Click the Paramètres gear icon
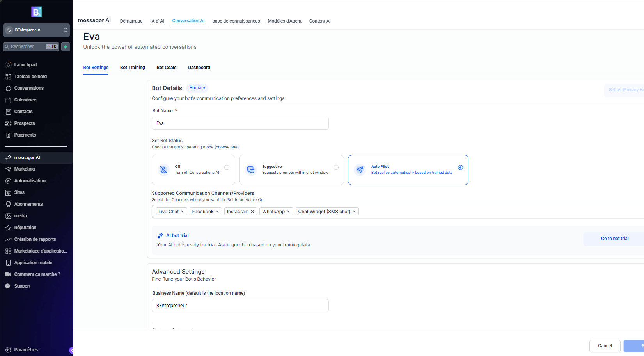644x356 pixels. pos(8,350)
